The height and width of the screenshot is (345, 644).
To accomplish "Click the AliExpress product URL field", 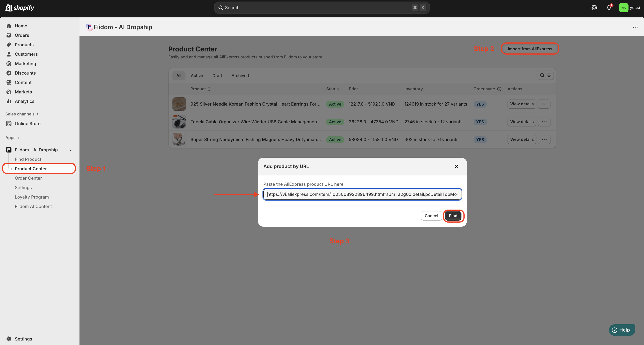I will click(x=362, y=194).
